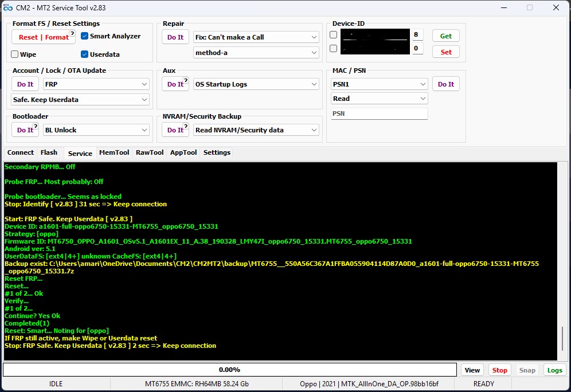Expand the BL Unlock bootloader dropdown
This screenshot has height=392, width=571.
coord(96,130)
